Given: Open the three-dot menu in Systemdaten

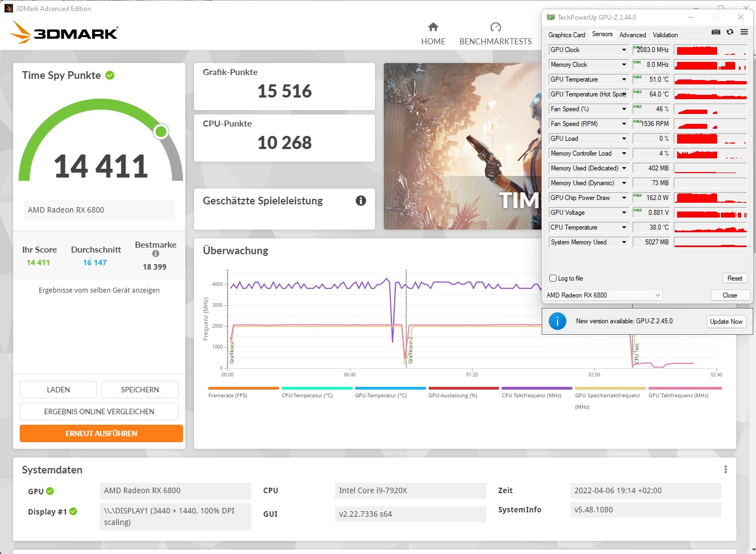Looking at the screenshot, I should tap(725, 470).
